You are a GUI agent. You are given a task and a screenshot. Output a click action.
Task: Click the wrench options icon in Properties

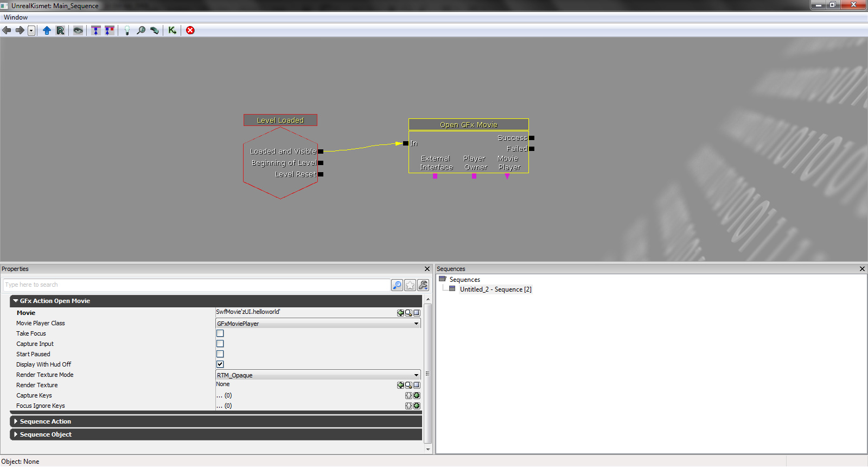click(423, 285)
